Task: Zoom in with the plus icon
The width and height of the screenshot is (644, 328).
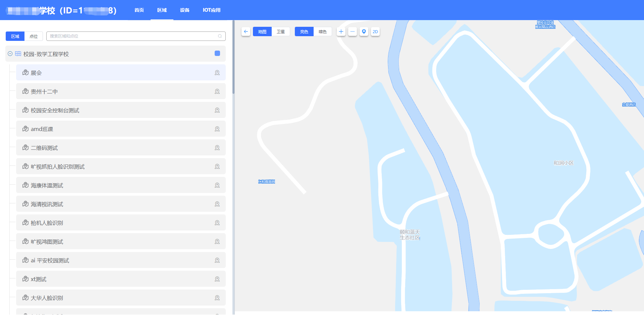Action: (x=341, y=31)
